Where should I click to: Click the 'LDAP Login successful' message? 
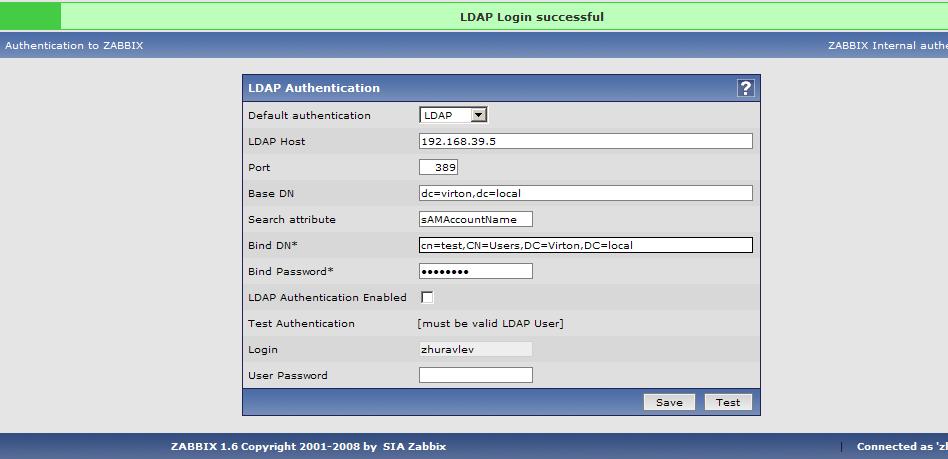tap(531, 17)
